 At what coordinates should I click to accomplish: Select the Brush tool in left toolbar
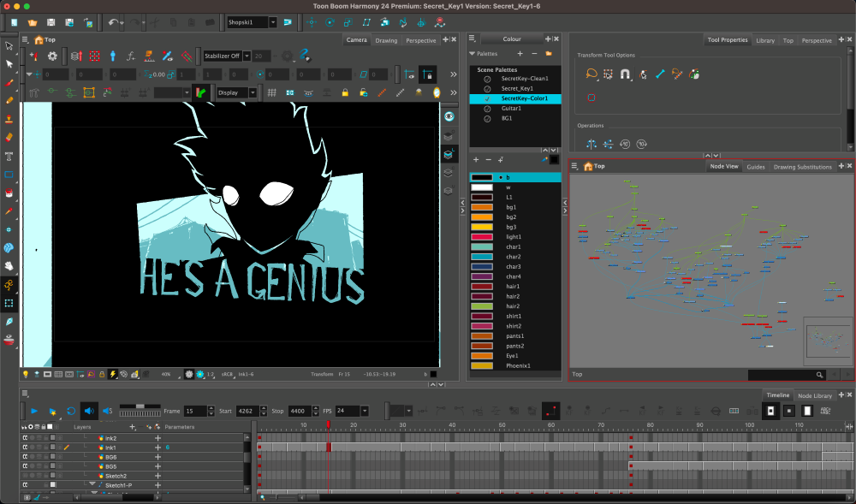pyautogui.click(x=9, y=82)
